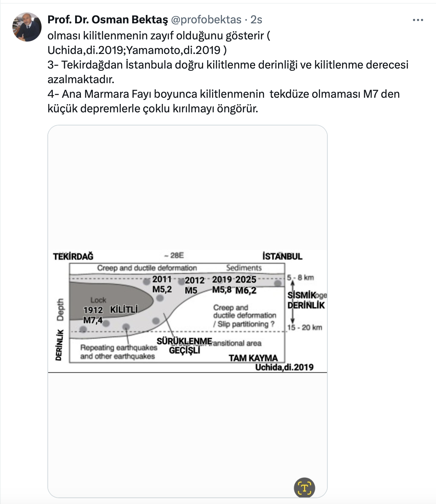Open the tweet's three-dot more options menu
The image size is (436, 504).
pyautogui.click(x=418, y=20)
